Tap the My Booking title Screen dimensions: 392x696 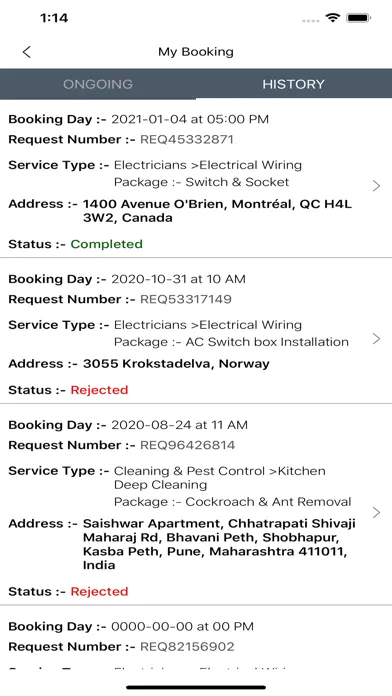click(196, 52)
